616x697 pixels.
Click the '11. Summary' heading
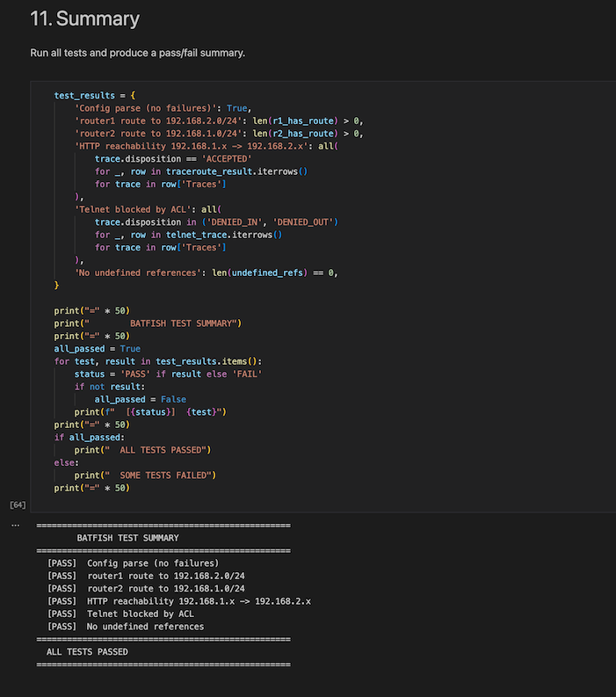84,18
